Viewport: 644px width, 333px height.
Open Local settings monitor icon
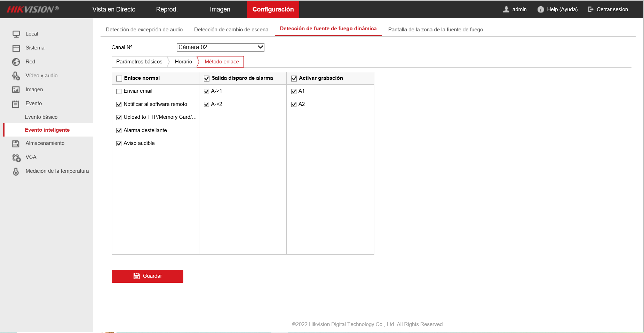click(x=16, y=34)
